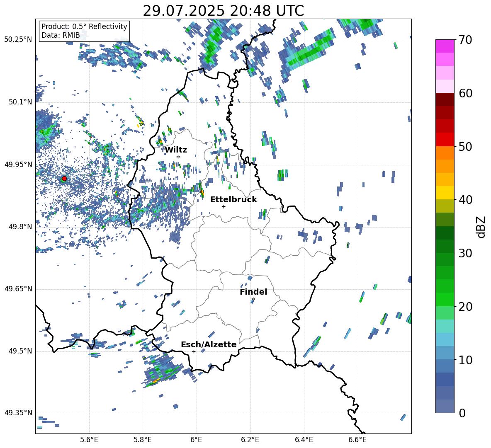Click the 5.8°E longitude label
The image size is (491, 448).
tap(143, 440)
